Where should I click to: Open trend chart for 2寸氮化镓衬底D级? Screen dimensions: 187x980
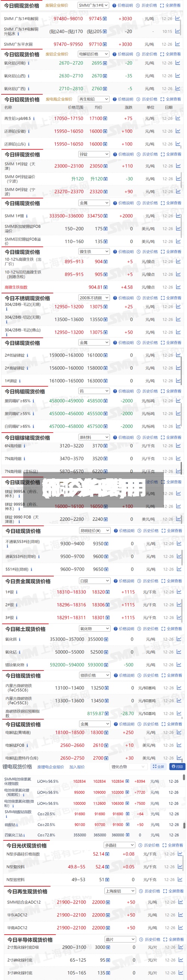coord(180,947)
